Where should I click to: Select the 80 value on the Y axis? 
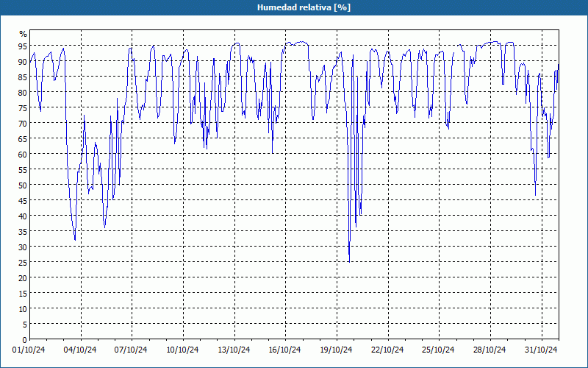click(x=23, y=93)
